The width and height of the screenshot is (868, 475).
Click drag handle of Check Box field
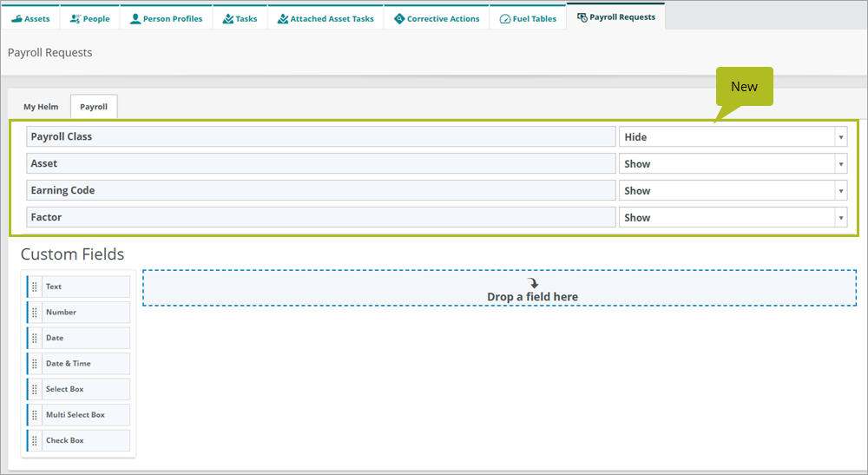pyautogui.click(x=35, y=440)
